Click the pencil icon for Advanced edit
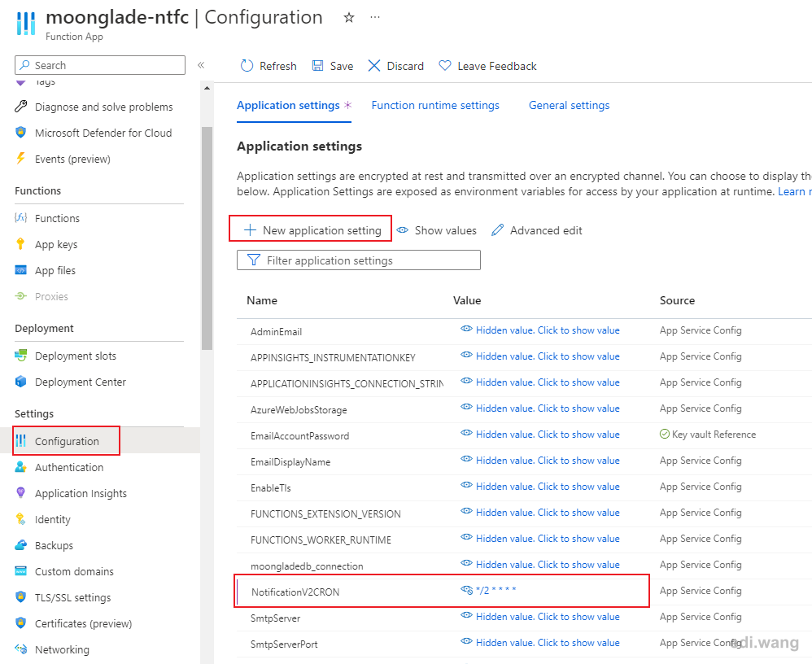Image resolution: width=812 pixels, height=664 pixels. click(497, 230)
